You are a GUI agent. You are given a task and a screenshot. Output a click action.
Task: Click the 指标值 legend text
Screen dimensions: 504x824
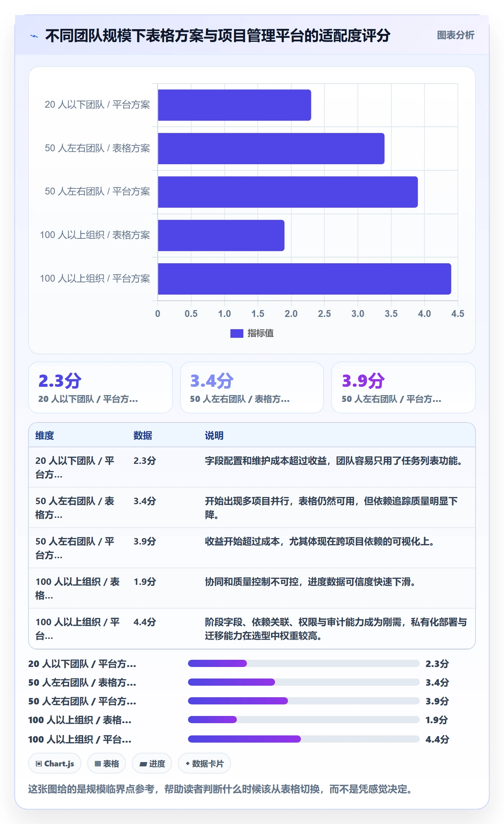coord(260,333)
